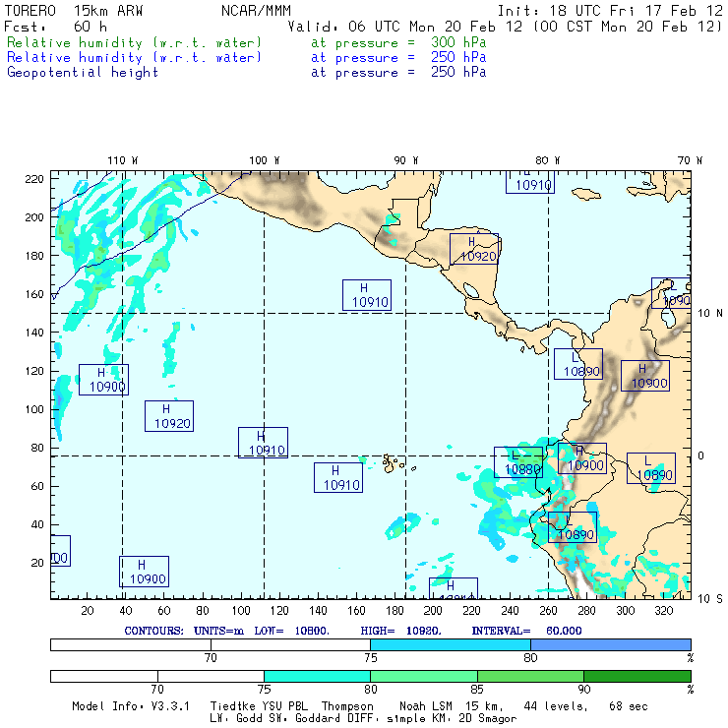Viewport: 728px width, 728px height.
Task: Select the L 10890 box near Panama
Action: click(577, 364)
